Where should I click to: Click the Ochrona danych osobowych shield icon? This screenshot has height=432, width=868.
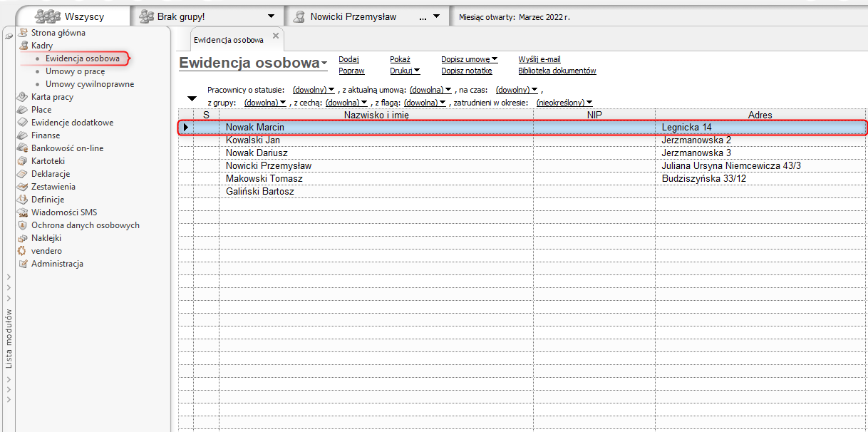[x=24, y=225]
